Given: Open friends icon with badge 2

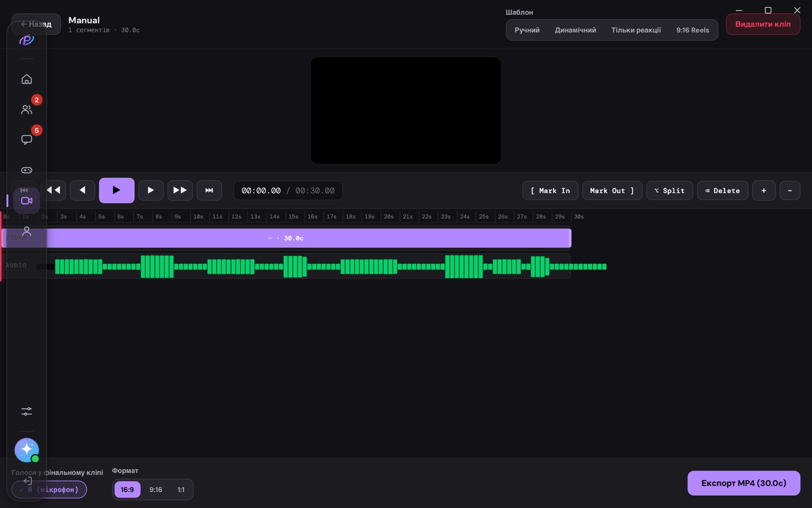Looking at the screenshot, I should tap(26, 109).
